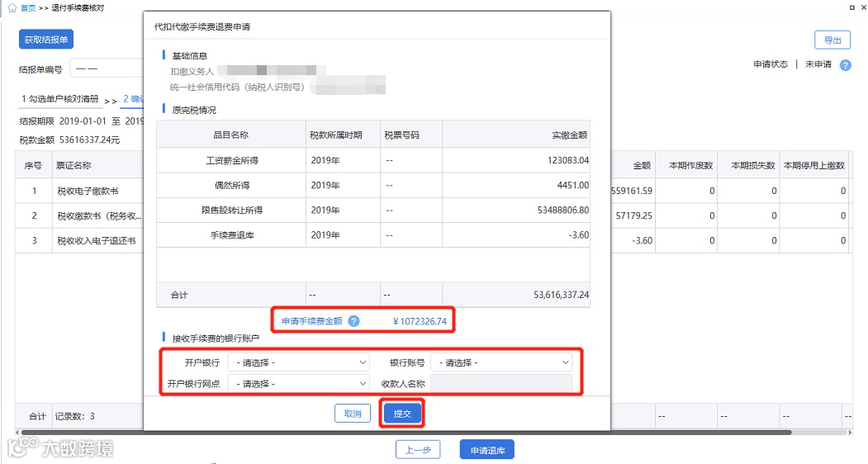Image resolution: width=868 pixels, height=464 pixels.
Task: Click the 未申请 status text
Action: pos(818,64)
